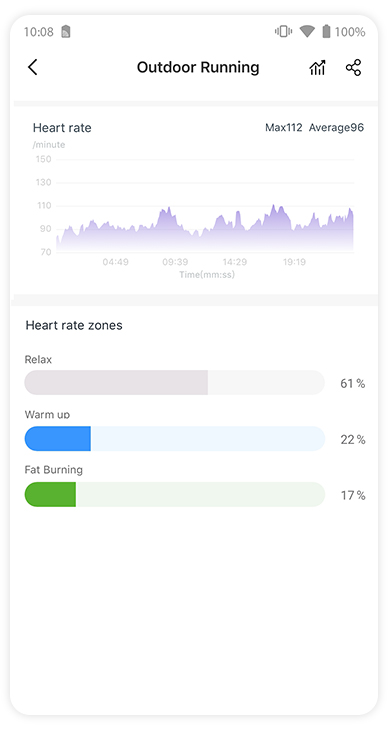
Task: Tap the purple heart rate graph
Action: (x=205, y=229)
